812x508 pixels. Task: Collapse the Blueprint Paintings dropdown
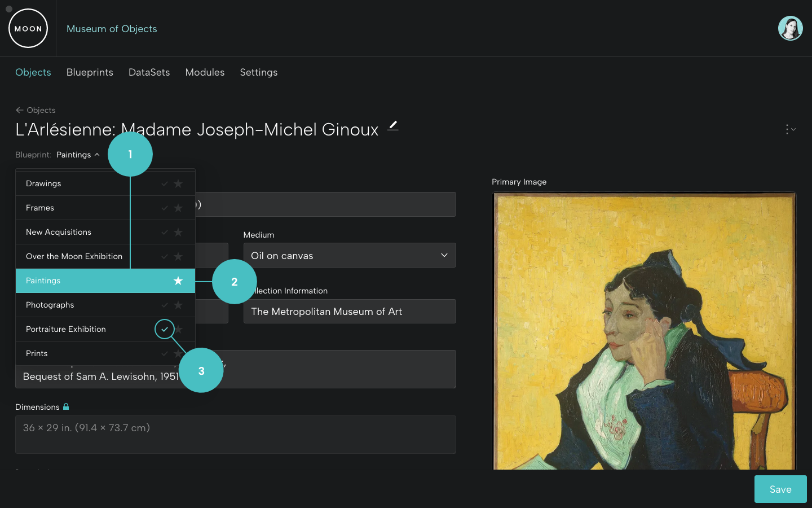coord(78,155)
